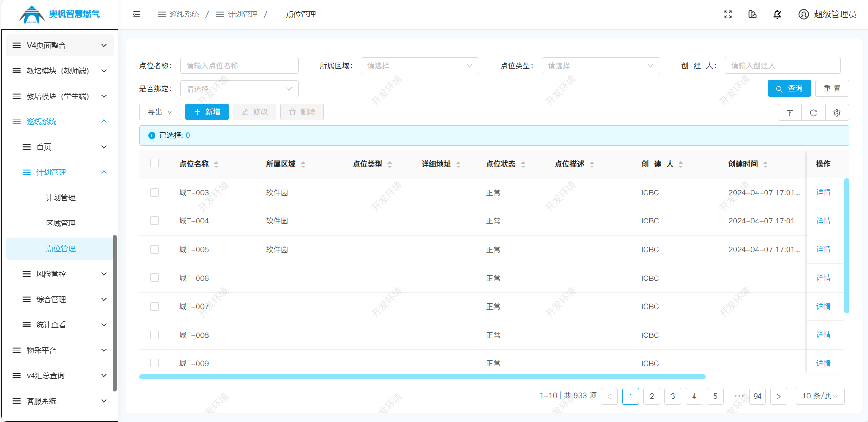Check the row 城T-003
The width and height of the screenshot is (868, 422).
155,192
